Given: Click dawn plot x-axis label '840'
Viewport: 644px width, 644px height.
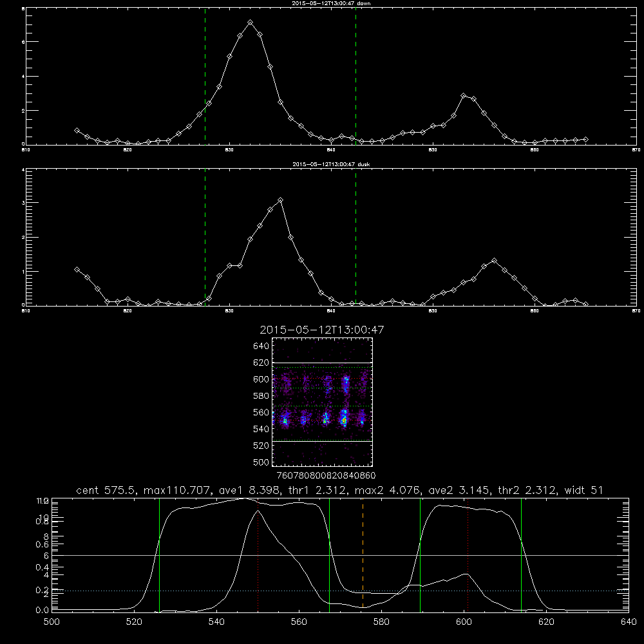Looking at the screenshot, I should pyautogui.click(x=331, y=150).
